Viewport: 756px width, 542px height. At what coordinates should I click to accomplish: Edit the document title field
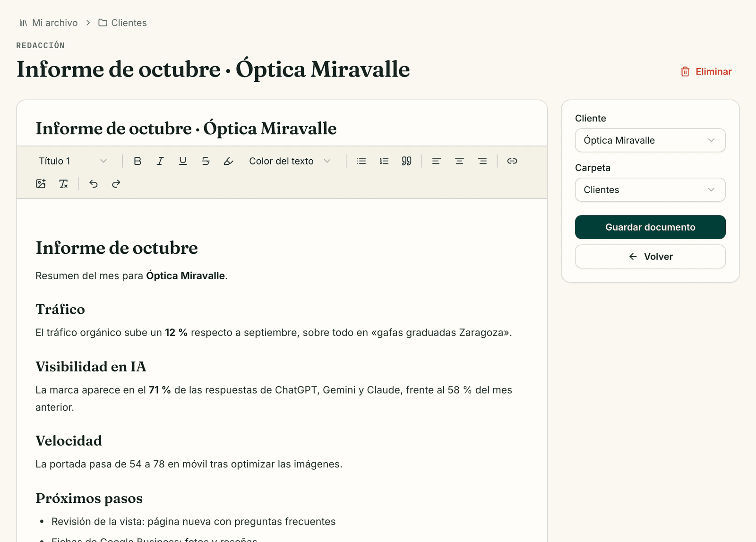tap(282, 129)
